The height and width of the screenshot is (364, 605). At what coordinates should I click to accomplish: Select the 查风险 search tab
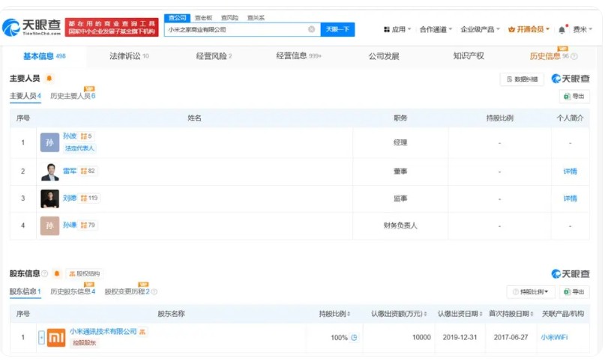(229, 18)
